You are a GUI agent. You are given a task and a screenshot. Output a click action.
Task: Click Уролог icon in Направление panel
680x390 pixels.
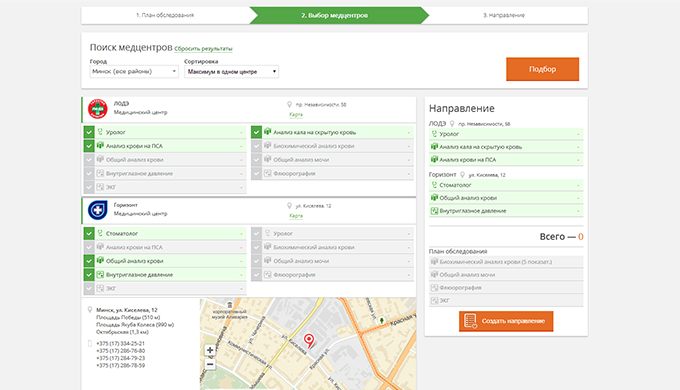coord(434,134)
